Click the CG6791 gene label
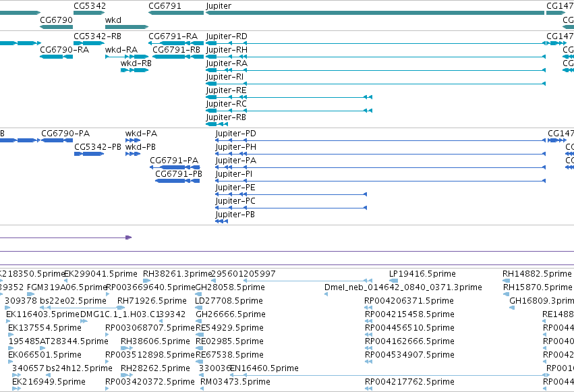Viewport: 574px width, 392px height. [165, 6]
